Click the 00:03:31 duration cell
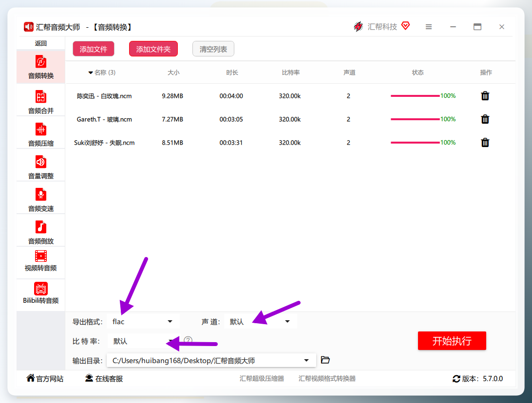Viewport: 532px width, 403px height. pyautogui.click(x=231, y=143)
